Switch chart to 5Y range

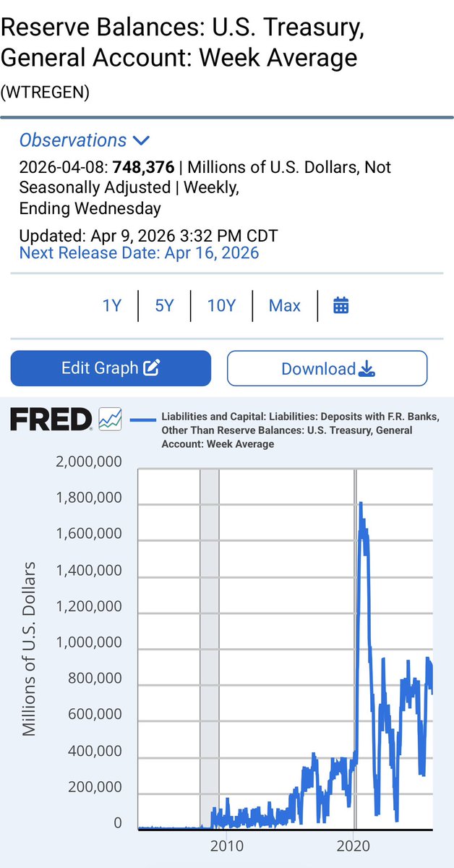[165, 305]
